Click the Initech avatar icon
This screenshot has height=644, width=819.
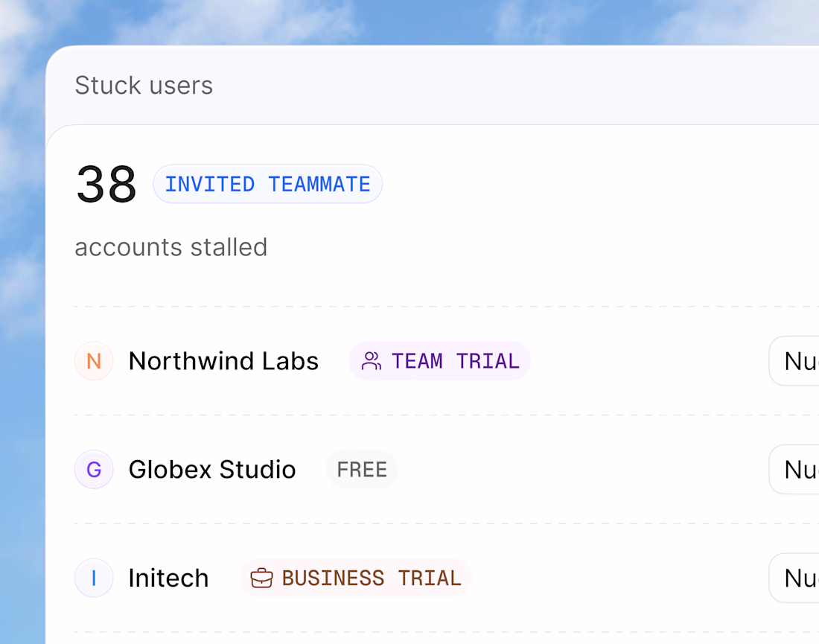click(x=94, y=578)
